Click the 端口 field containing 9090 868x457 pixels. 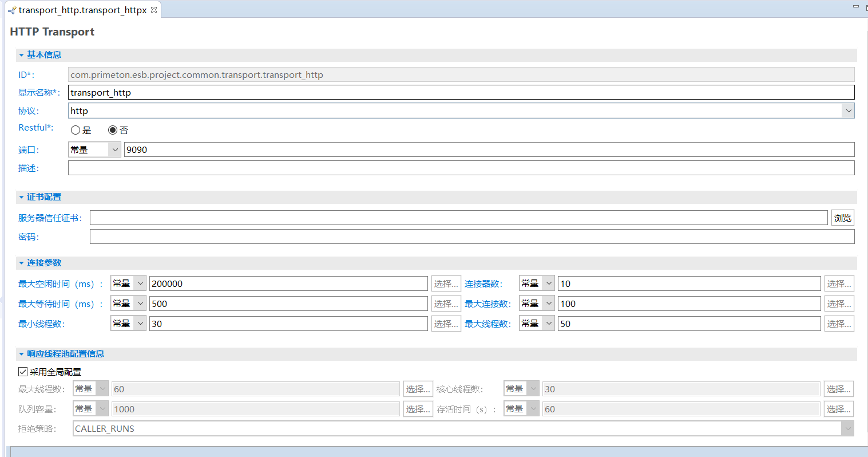[x=489, y=149]
